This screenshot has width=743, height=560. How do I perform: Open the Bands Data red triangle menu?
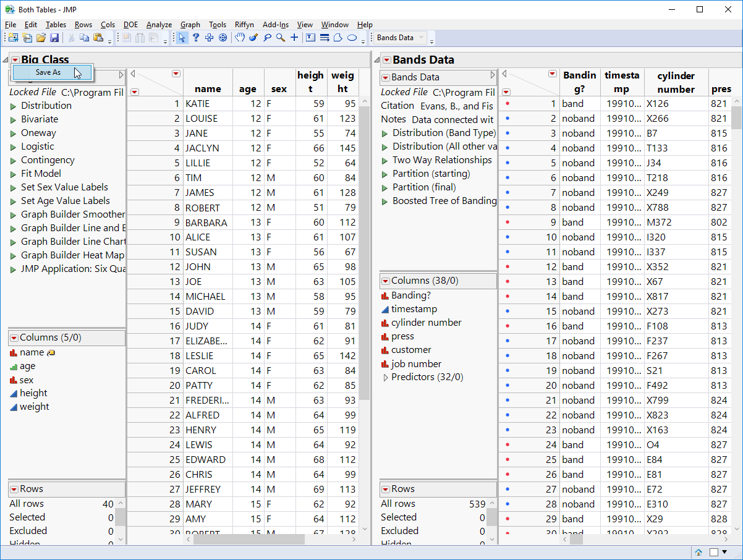(386, 60)
